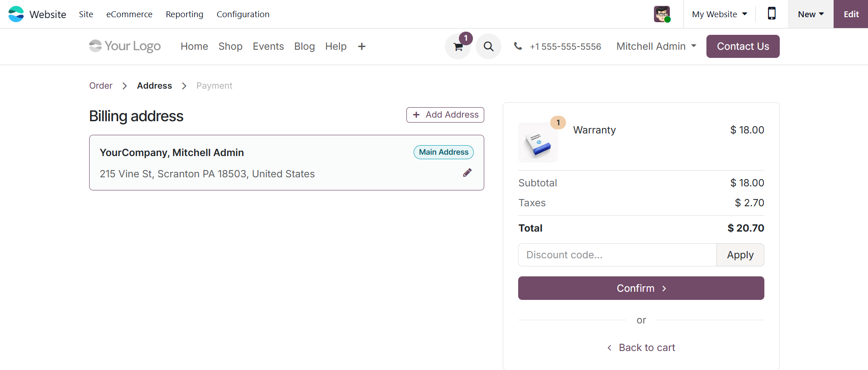The width and height of the screenshot is (868, 370).
Task: Expand the New dropdown button
Action: [x=811, y=14]
